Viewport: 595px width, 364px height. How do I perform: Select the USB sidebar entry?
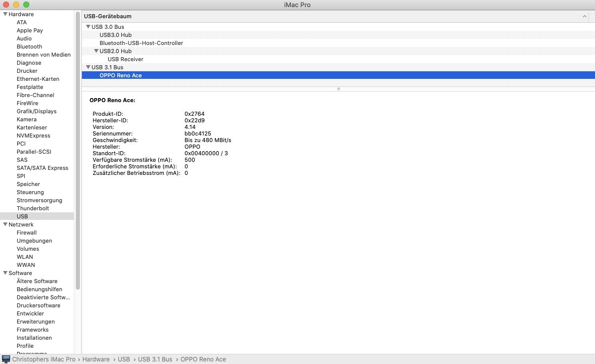37,216
